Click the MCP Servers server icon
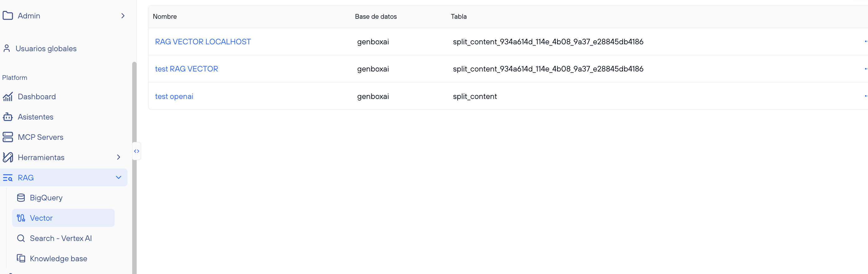The width and height of the screenshot is (868, 274). coord(8,137)
